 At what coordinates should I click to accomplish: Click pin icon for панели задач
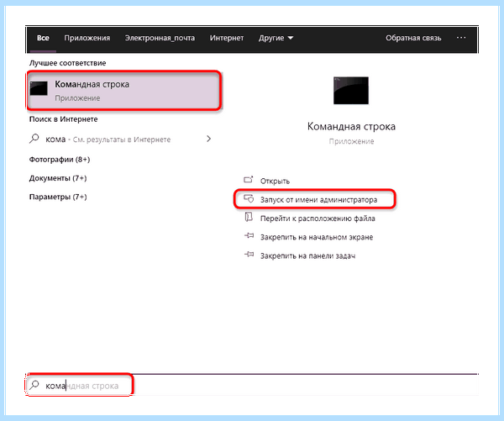click(249, 255)
